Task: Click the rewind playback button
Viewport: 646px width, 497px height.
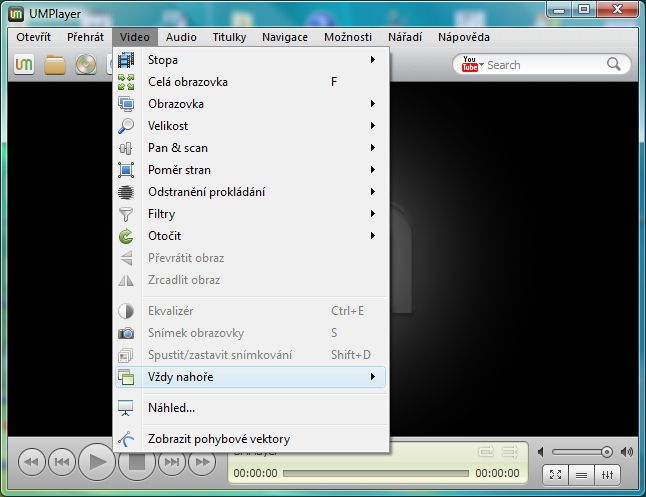Action: tap(32, 462)
